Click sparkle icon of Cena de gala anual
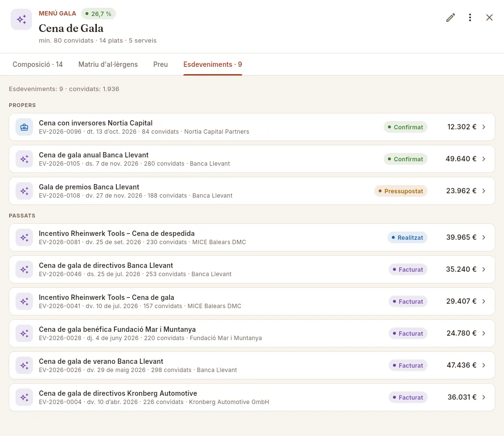Image resolution: width=504 pixels, height=436 pixels. (24, 159)
